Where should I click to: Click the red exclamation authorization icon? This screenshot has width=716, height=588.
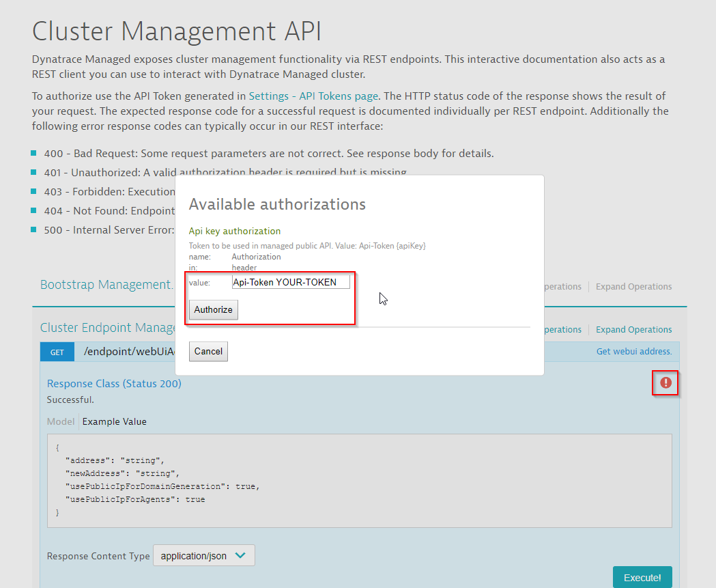coord(665,382)
